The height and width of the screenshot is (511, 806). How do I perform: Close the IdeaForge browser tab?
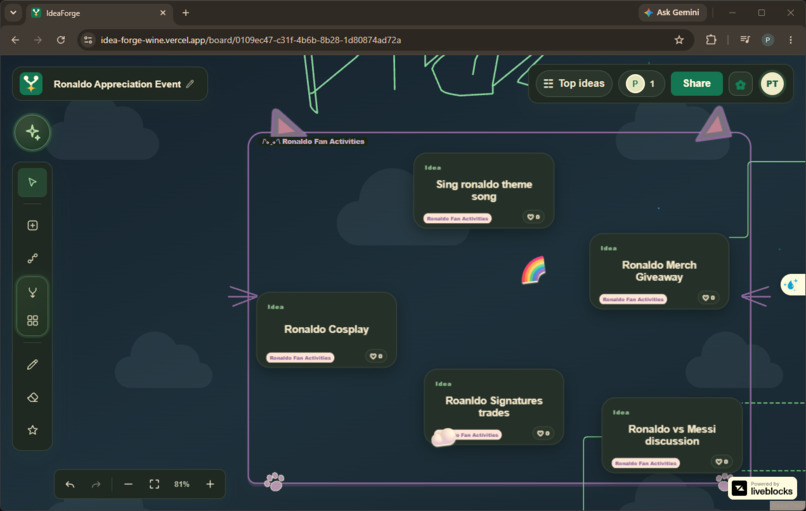(163, 13)
